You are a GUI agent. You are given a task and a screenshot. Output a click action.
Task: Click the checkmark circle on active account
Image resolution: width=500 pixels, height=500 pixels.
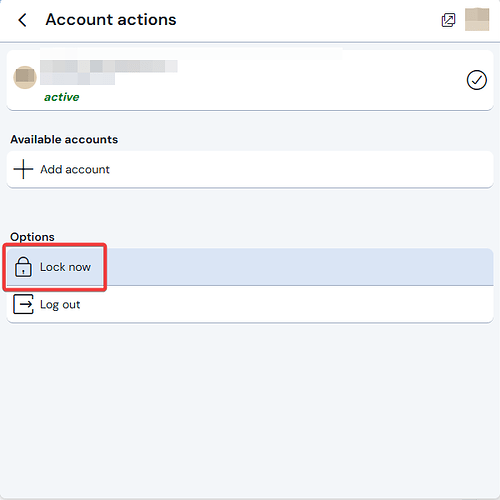click(x=477, y=80)
